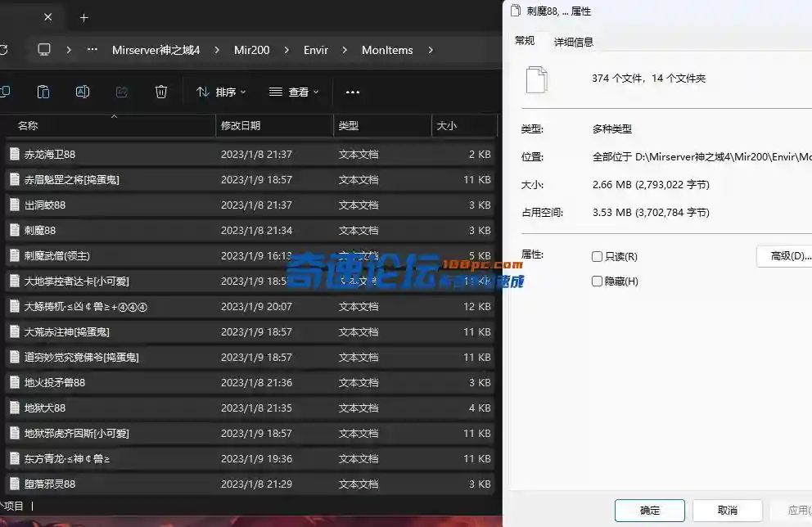The image size is (812, 527).
Task: Show hidden breadcrumb folders via the address bar ellipsis
Action: click(92, 50)
